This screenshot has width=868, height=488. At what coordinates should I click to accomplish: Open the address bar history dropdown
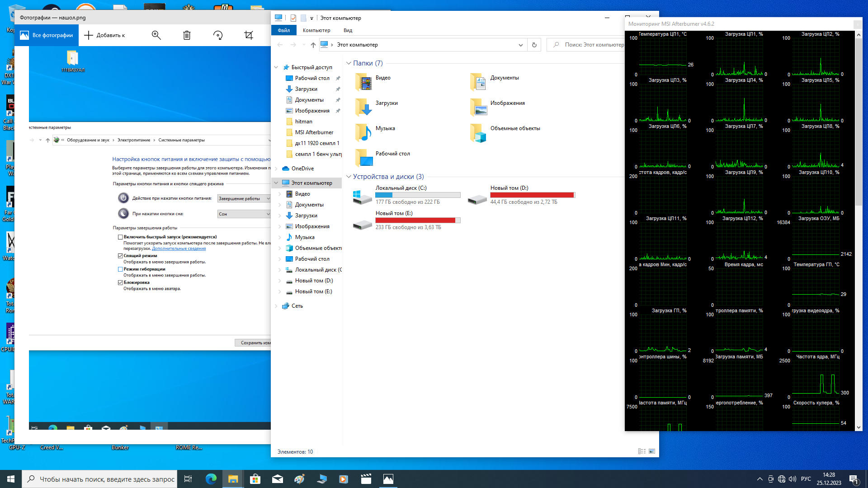point(520,45)
